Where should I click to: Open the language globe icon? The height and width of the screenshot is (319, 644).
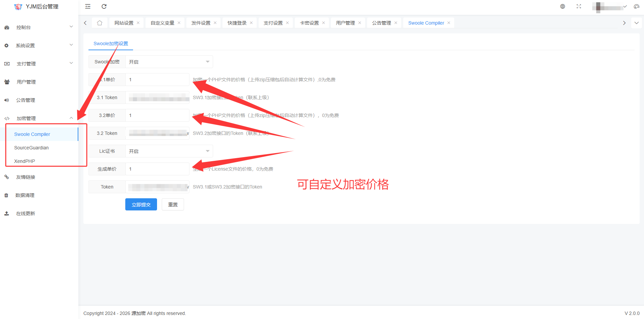point(563,6)
